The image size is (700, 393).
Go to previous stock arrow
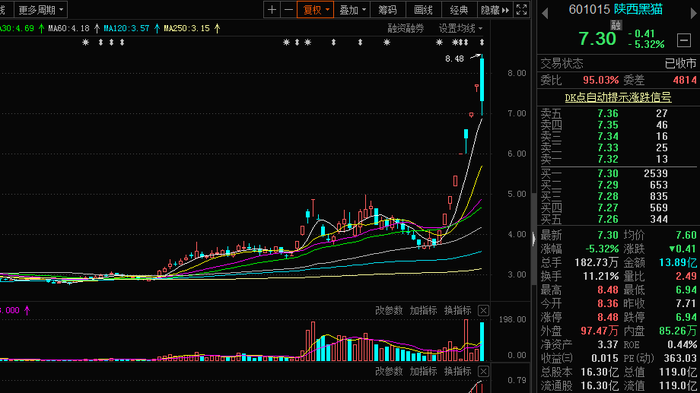pos(545,13)
